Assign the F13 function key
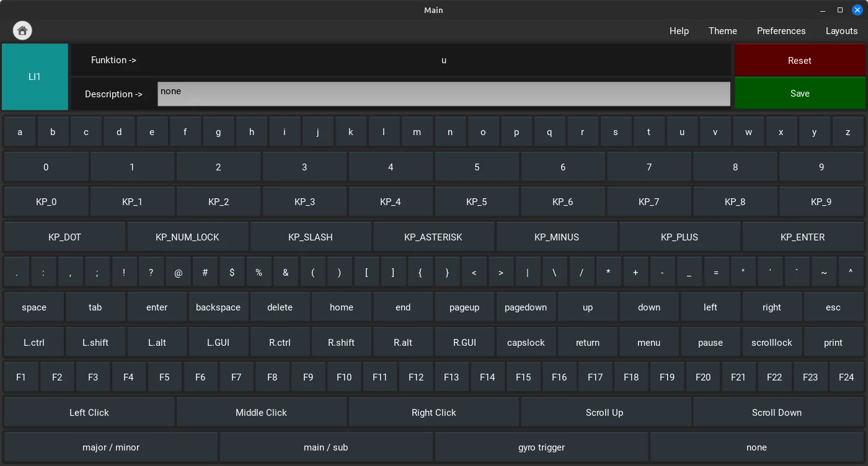The width and height of the screenshot is (868, 466). click(x=451, y=377)
